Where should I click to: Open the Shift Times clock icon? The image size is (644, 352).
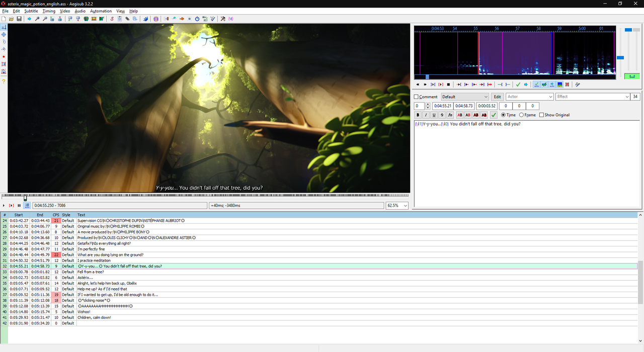coord(197,19)
